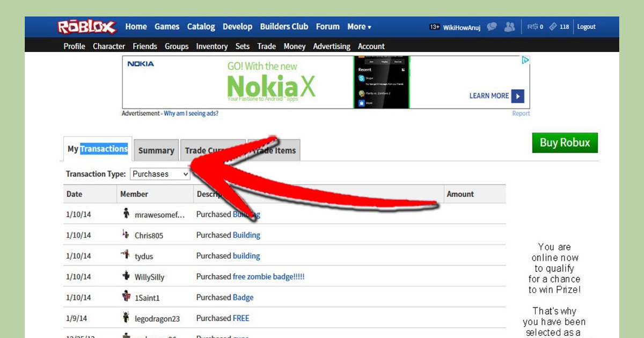Open the friend requests people icon
The image size is (644, 338).
pyautogui.click(x=509, y=27)
